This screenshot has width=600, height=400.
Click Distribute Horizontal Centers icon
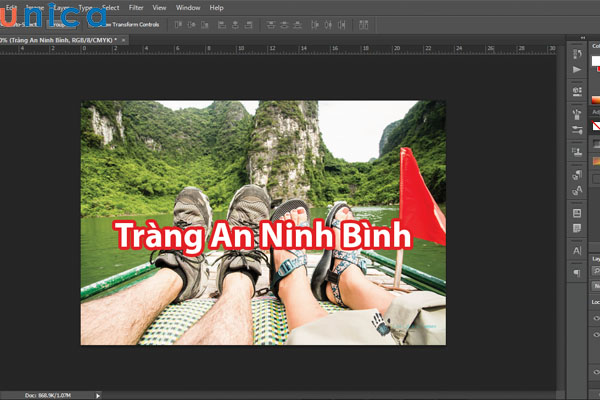click(x=328, y=25)
